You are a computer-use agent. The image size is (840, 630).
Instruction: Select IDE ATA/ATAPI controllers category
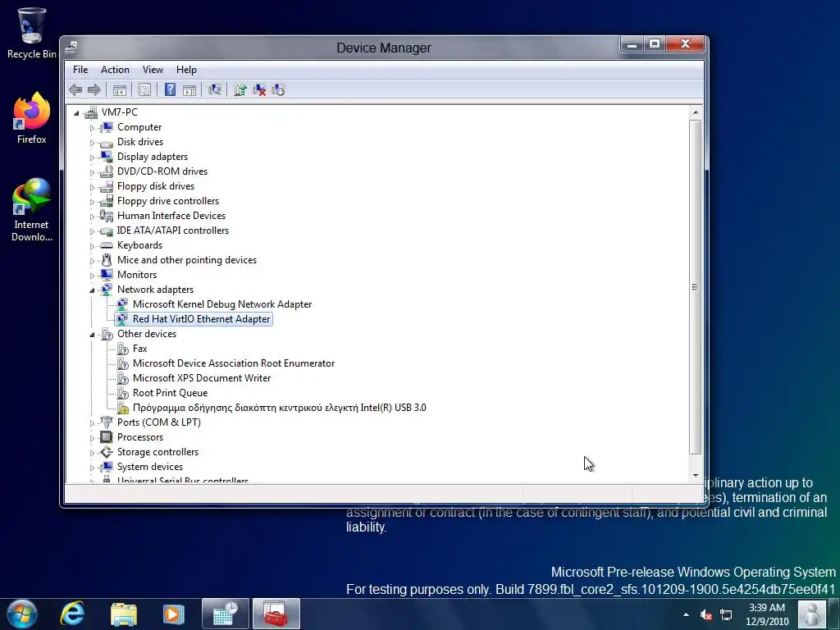[x=173, y=231]
